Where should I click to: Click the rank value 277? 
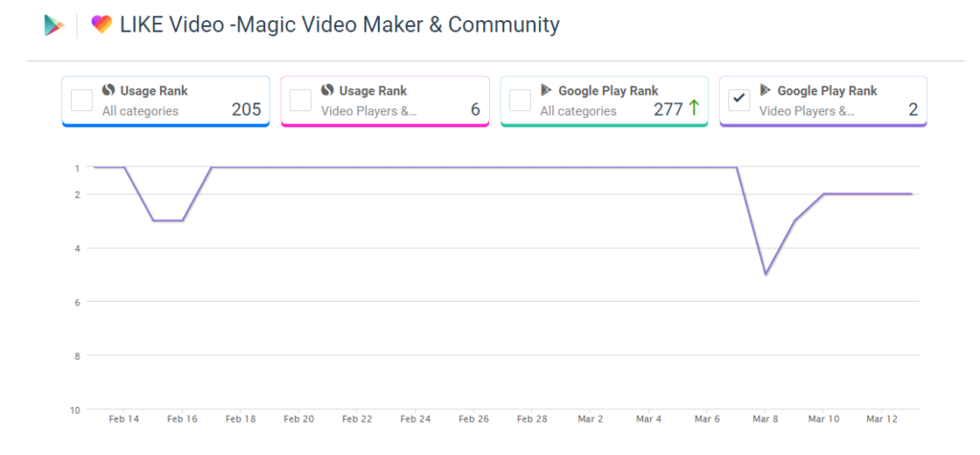click(668, 109)
